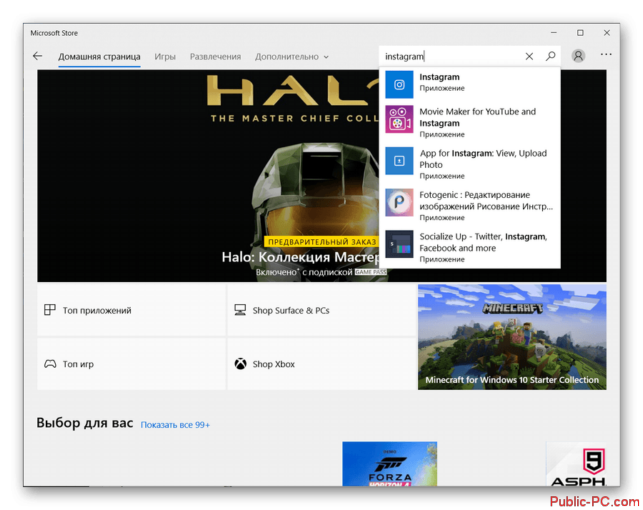
Task: Select the Fotogenic app icon
Action: tap(399, 203)
